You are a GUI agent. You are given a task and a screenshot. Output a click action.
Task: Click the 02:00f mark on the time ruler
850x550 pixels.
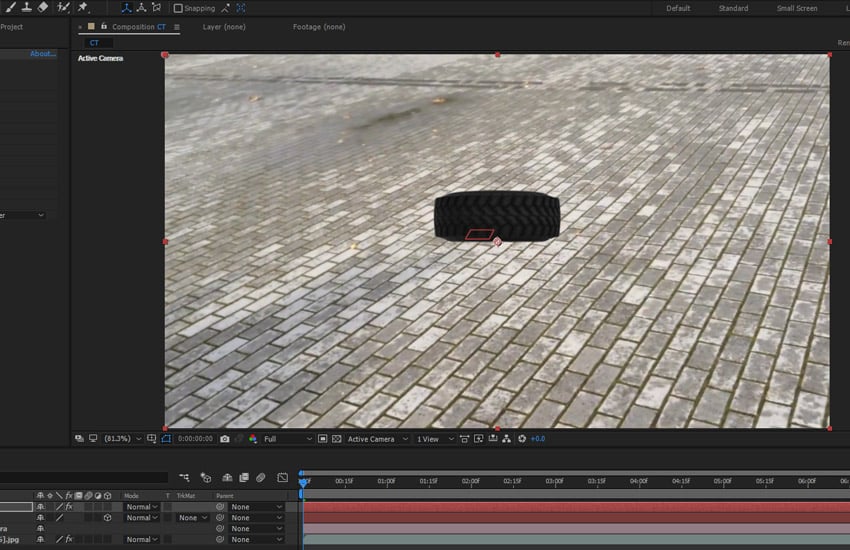469,481
